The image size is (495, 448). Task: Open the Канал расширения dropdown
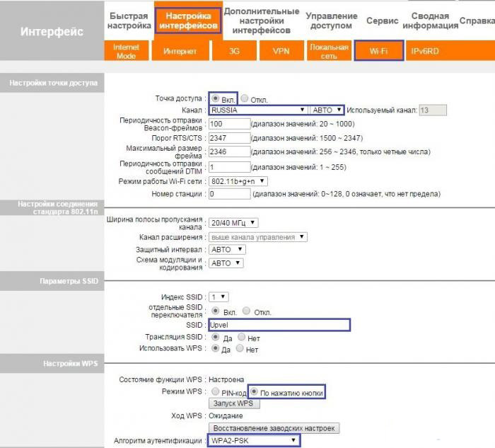[258, 237]
